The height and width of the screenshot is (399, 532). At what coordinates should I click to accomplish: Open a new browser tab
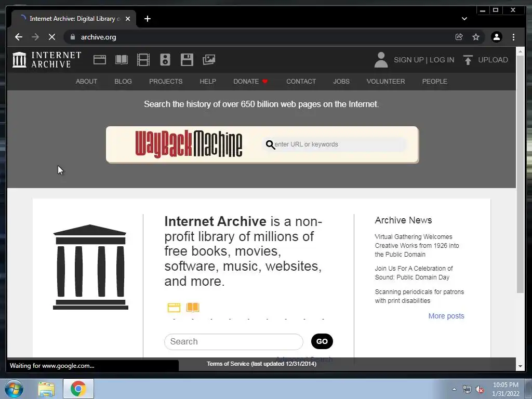(147, 19)
